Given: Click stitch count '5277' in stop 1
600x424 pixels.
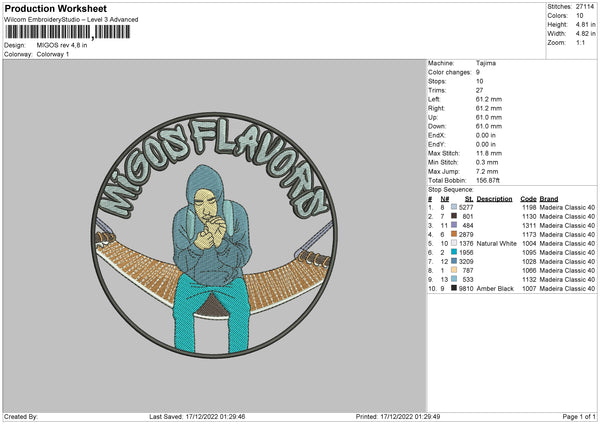Looking at the screenshot, I should click(466, 207).
